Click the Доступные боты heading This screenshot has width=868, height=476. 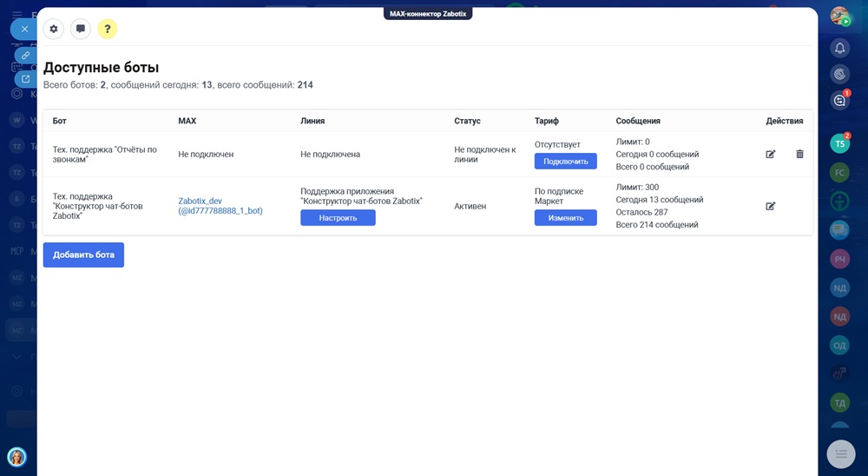click(x=102, y=68)
